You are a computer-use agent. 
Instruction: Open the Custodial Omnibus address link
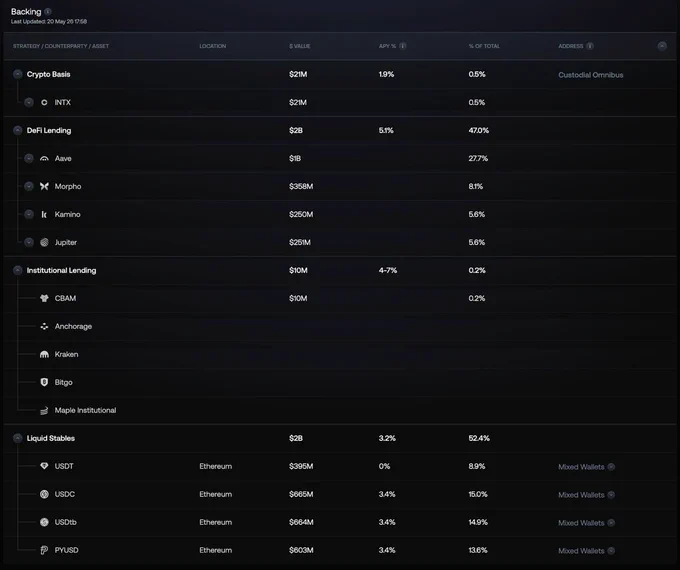tap(591, 75)
